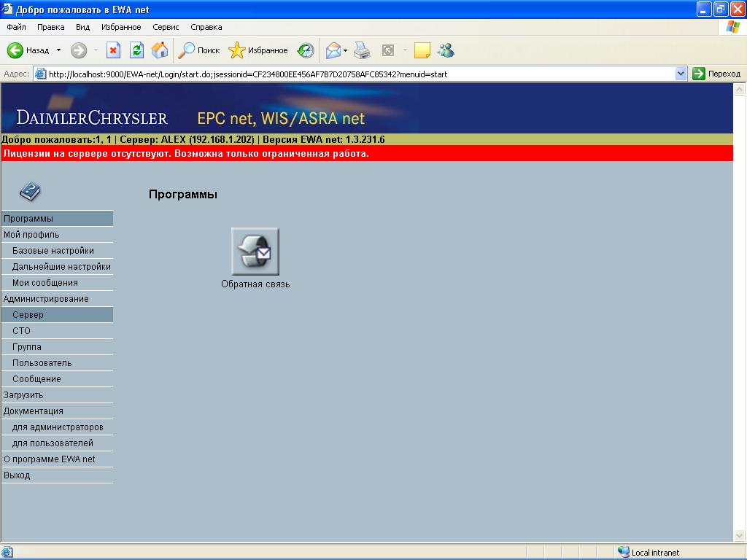Click the Local intranet zone indicator

coord(649,553)
